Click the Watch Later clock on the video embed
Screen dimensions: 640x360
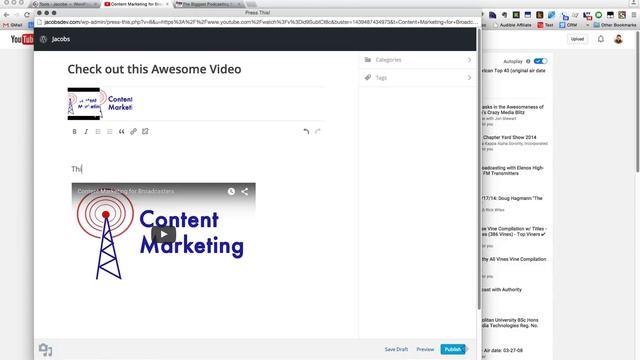(231, 191)
